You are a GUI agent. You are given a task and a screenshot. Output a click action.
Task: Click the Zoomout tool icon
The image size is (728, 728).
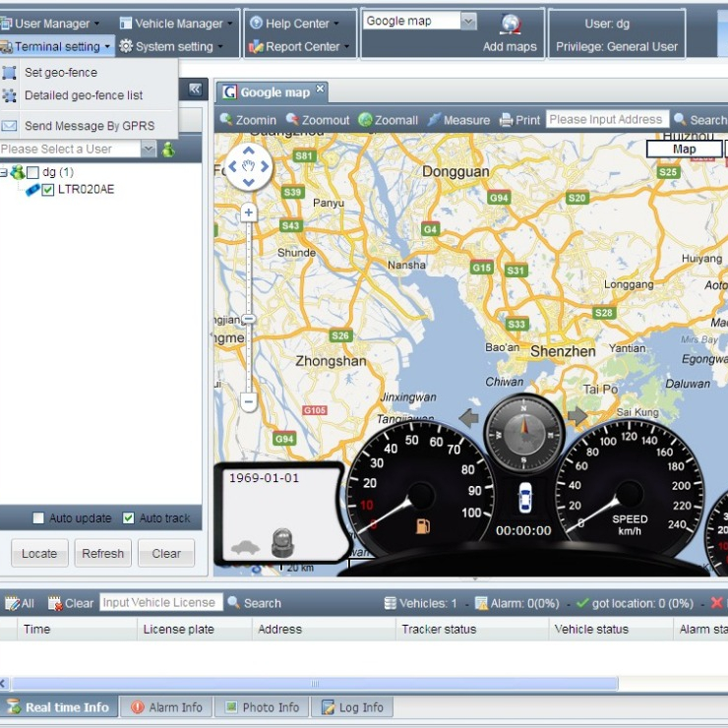coord(292,120)
